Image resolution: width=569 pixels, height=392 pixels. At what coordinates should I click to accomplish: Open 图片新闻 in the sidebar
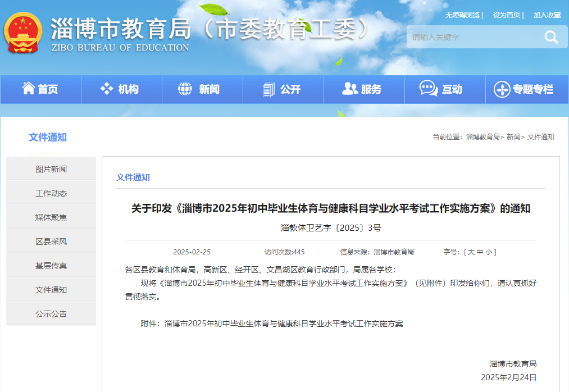point(51,169)
